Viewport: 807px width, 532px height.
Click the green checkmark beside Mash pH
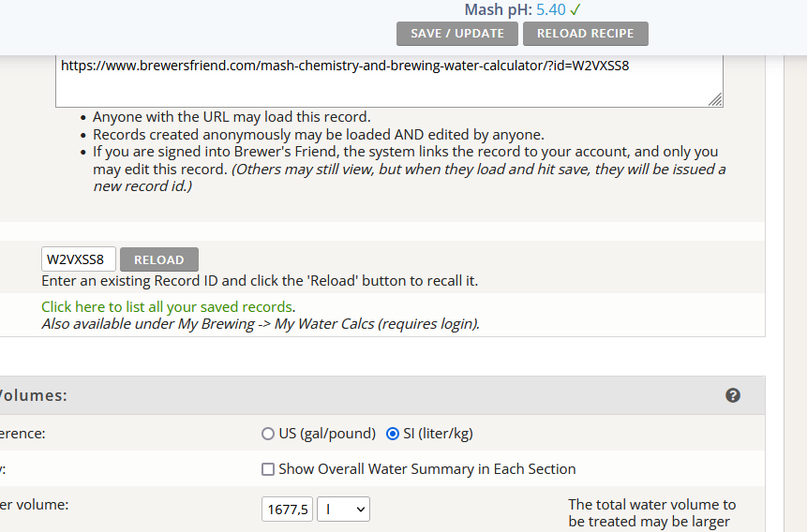(575, 9)
